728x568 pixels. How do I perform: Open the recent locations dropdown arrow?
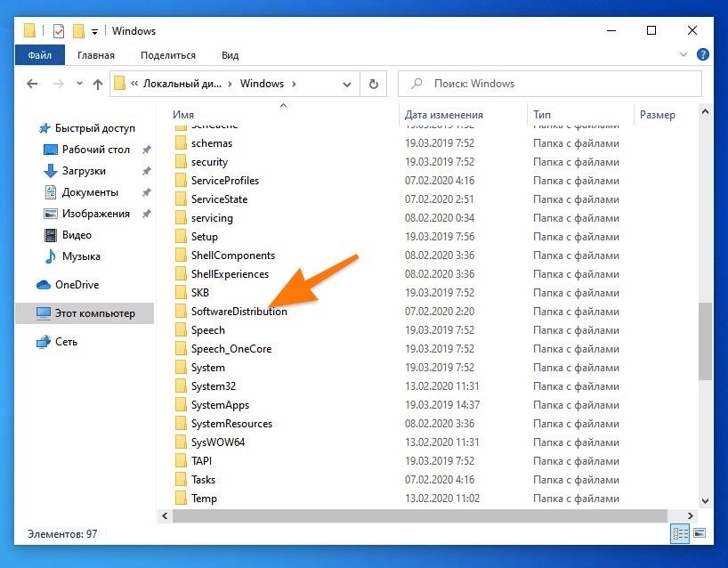click(79, 84)
